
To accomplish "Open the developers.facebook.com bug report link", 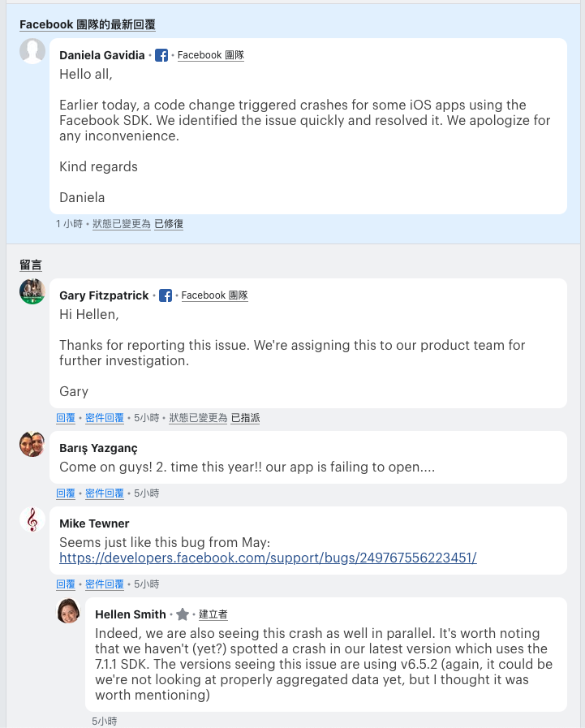I will [x=268, y=558].
